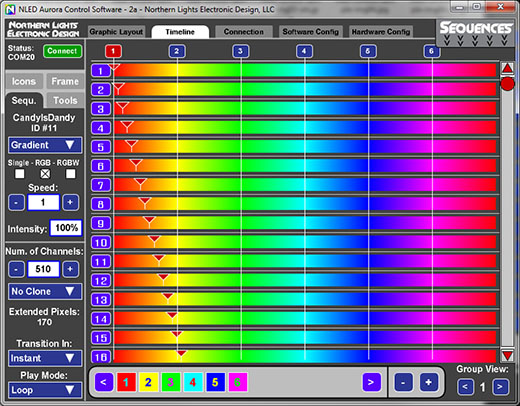Select channel row 13 button
The height and width of the screenshot is (406, 520).
point(101,300)
